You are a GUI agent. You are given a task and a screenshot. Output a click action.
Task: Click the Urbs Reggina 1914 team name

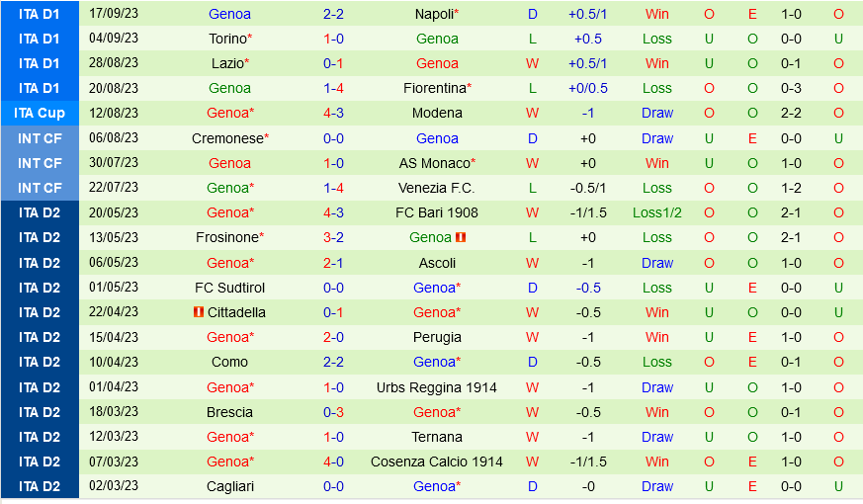[437, 388]
